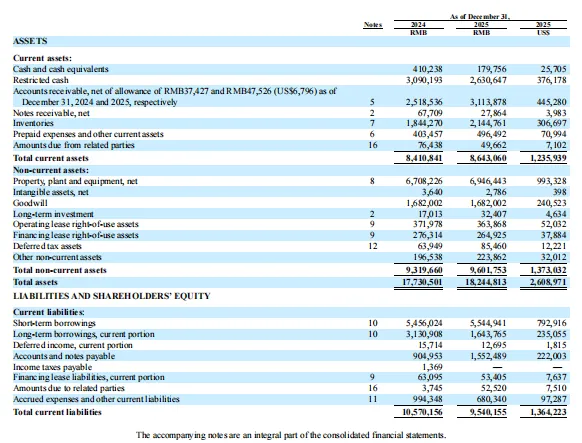Select the Short-term borrowings row label

(x=54, y=323)
